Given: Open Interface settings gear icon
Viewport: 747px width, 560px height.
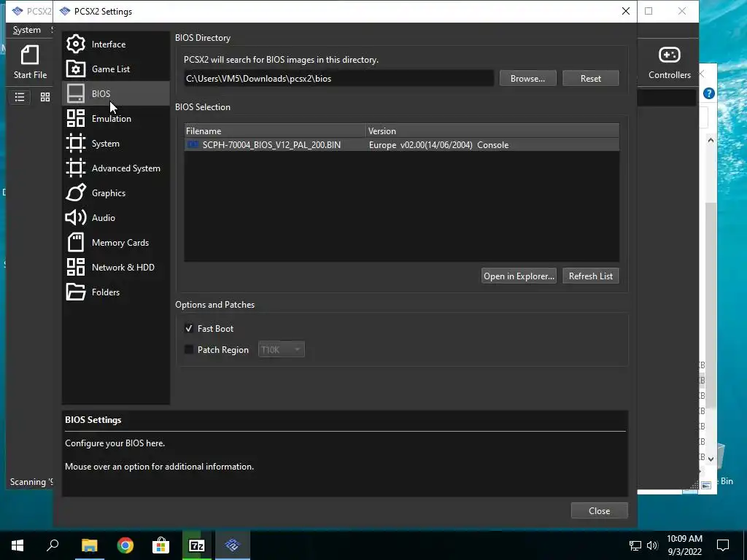Looking at the screenshot, I should (76, 44).
